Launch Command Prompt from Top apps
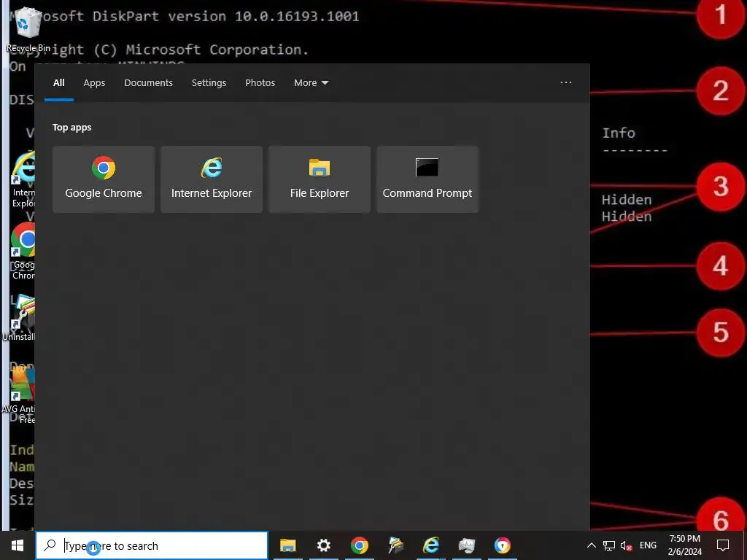747x560 pixels. pyautogui.click(x=427, y=179)
